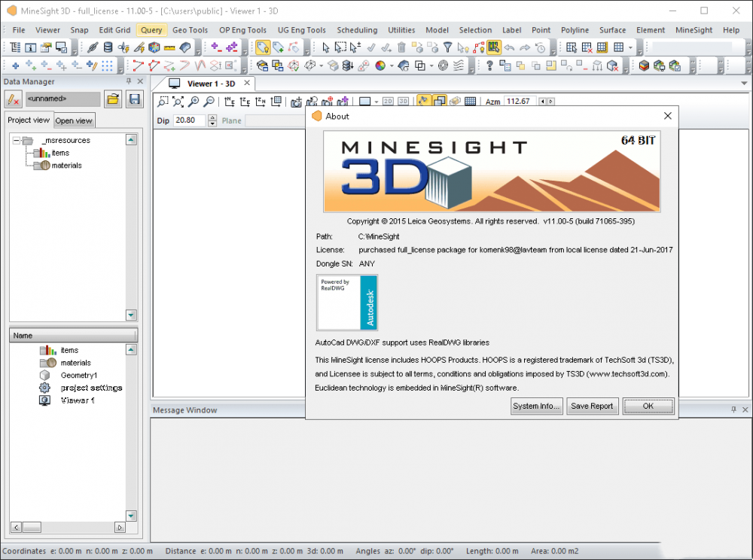Toggle the highlighted selection columns tool
Screen dimensions: 753x560
pos(494,47)
